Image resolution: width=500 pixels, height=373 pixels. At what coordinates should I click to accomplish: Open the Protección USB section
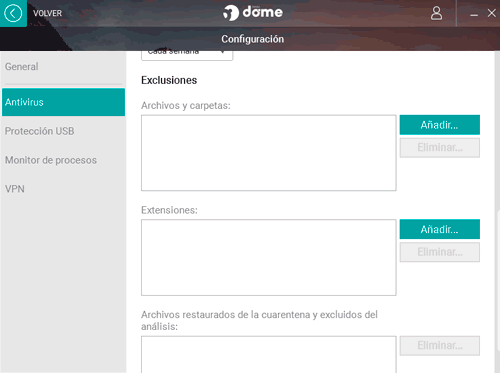pos(63,131)
